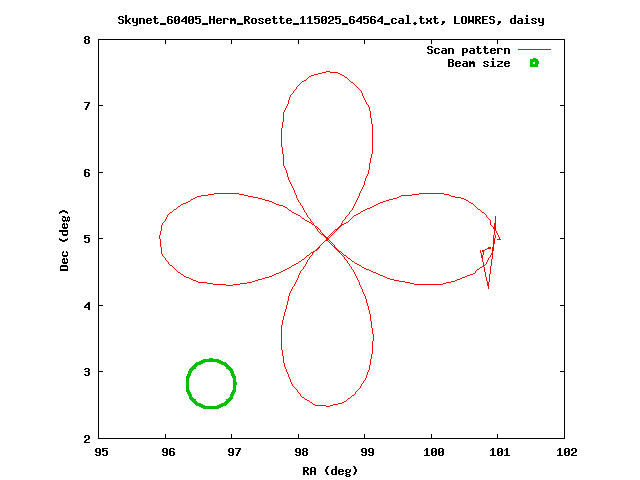Click the Dec tick label 6
The height and width of the screenshot is (480, 640).
pyautogui.click(x=87, y=173)
